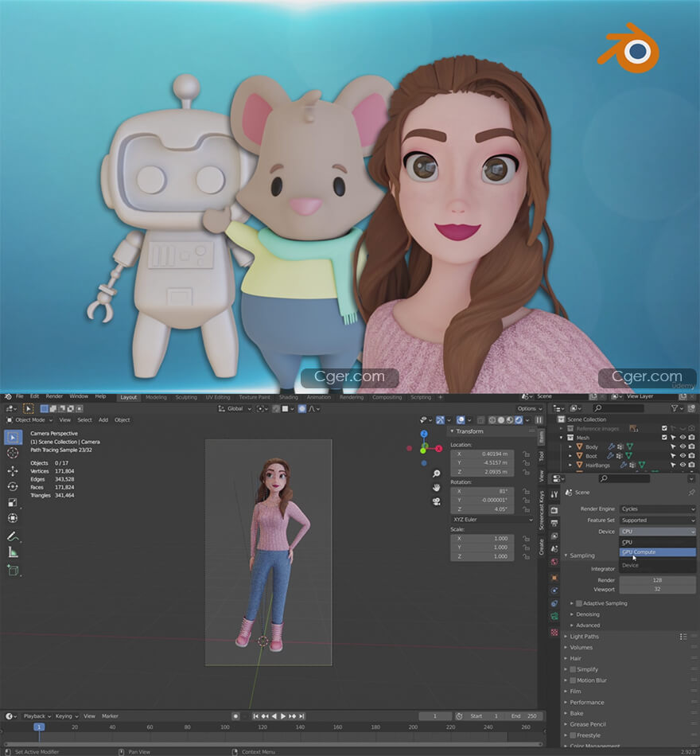
Task: Choose CPU in the device list
Action: click(x=658, y=542)
